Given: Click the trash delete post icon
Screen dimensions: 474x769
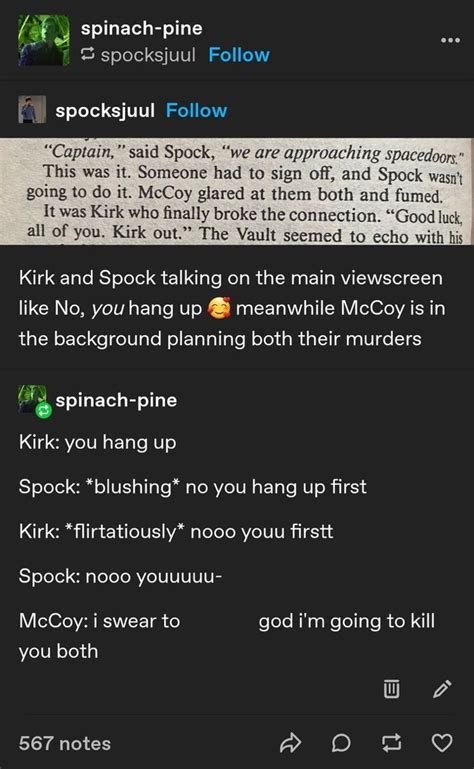Looking at the screenshot, I should (391, 688).
